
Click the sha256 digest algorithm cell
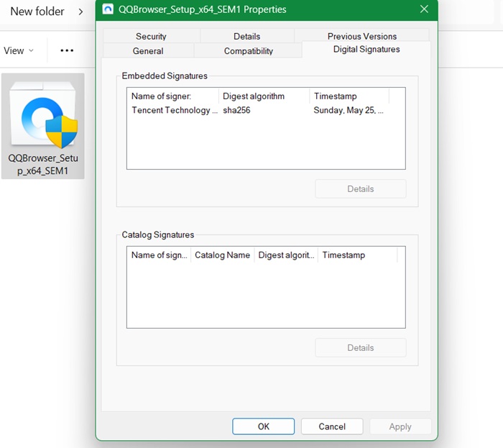point(236,111)
